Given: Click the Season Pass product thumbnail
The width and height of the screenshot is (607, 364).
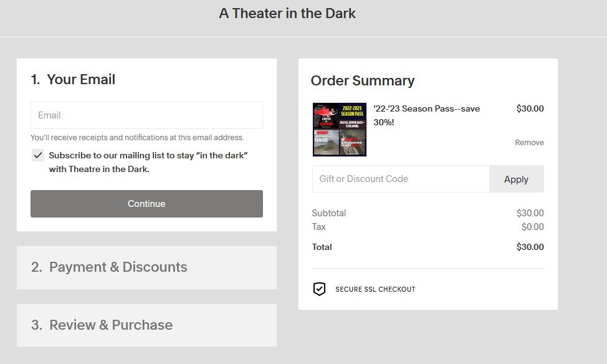Looking at the screenshot, I should (339, 129).
